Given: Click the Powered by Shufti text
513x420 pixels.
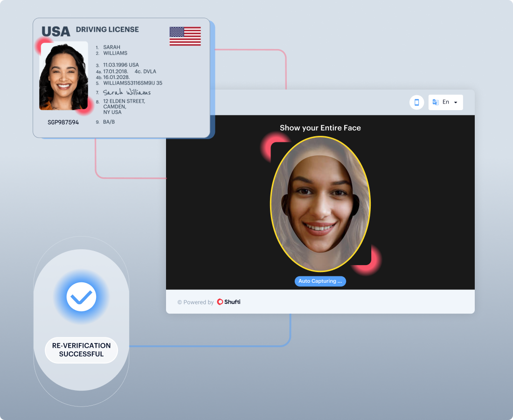Looking at the screenshot, I should [209, 302].
